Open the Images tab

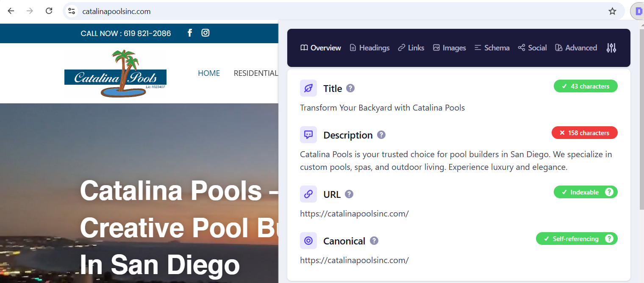450,48
